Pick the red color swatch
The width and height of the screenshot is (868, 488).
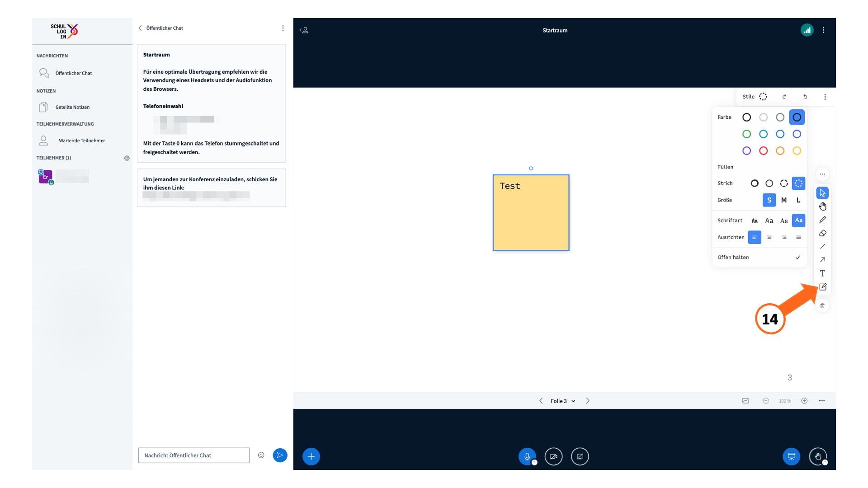763,151
